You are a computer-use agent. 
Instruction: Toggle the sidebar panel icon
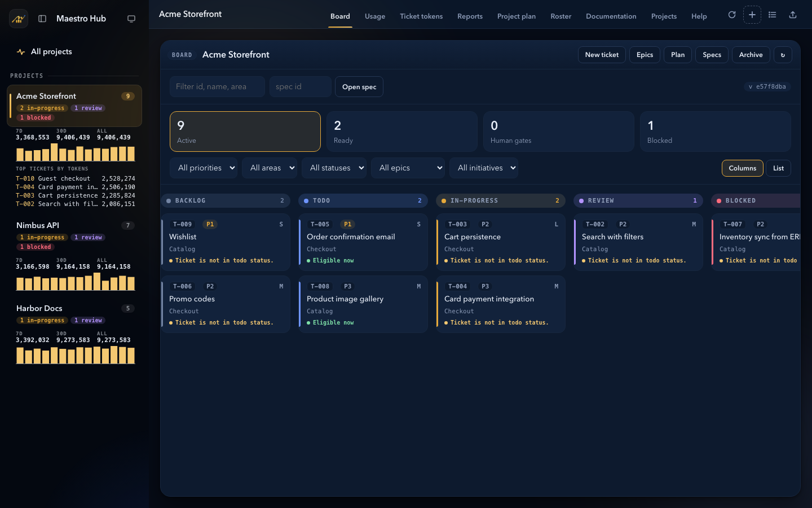[x=42, y=19]
